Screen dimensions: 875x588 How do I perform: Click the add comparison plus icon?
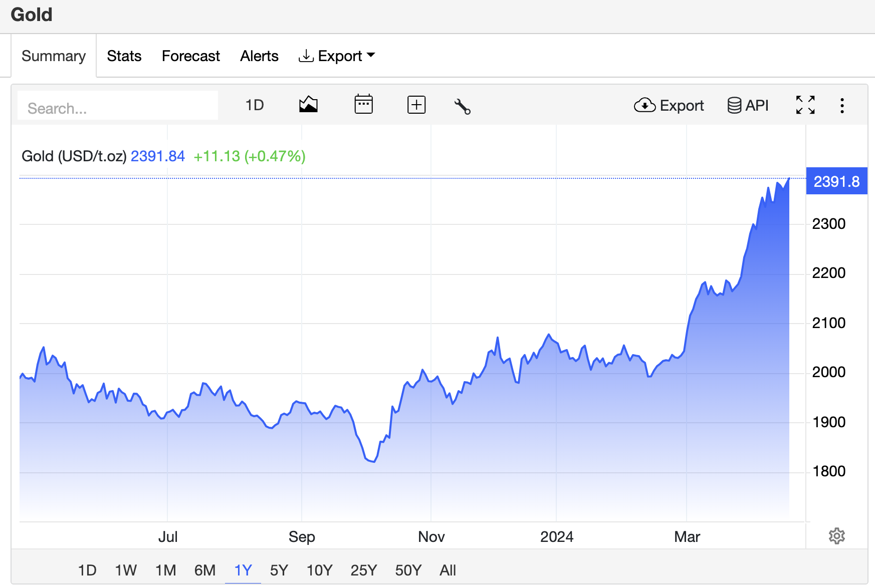point(416,105)
